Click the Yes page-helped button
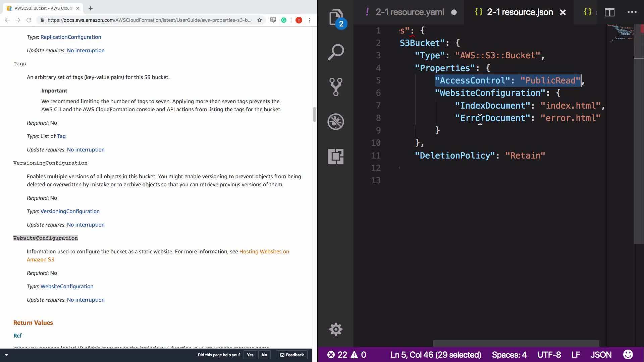Viewport: 644px width, 362px height. [x=250, y=355]
